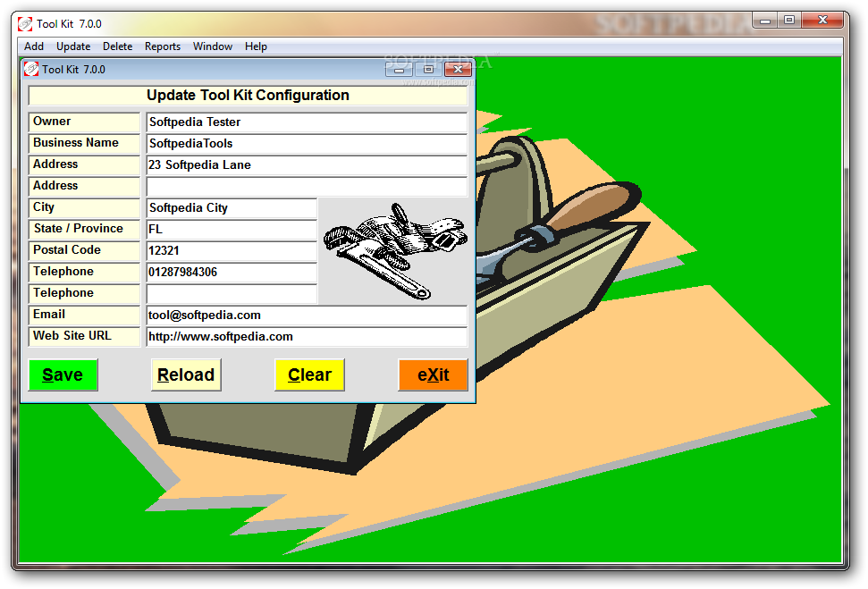Image resolution: width=868 pixels, height=589 pixels.
Task: Click the Update Tool Kit Configuration heading
Action: click(x=248, y=96)
